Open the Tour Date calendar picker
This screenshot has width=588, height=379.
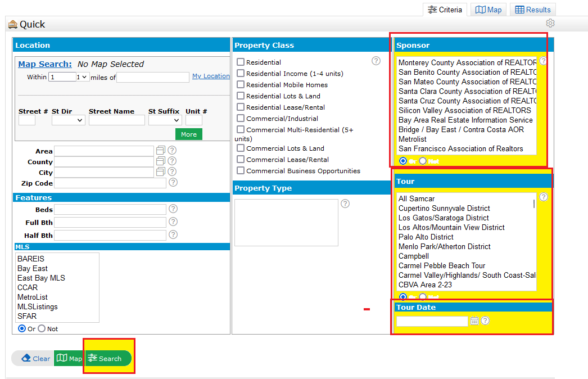click(474, 321)
